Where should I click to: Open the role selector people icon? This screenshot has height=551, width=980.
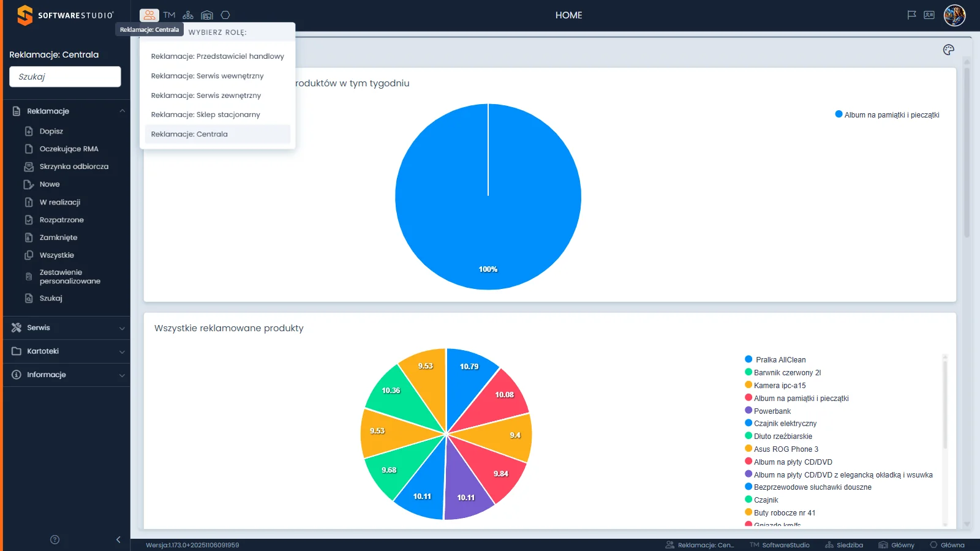tap(149, 15)
